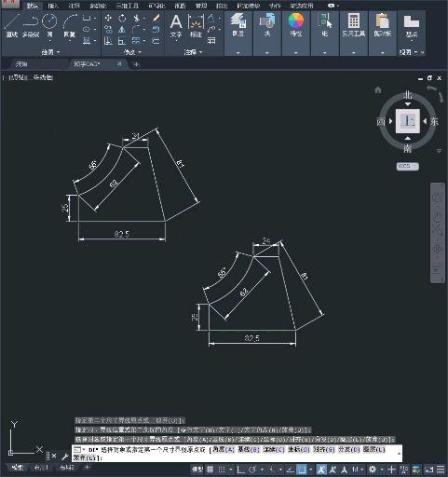Toggle Ortho mode in the status bar
The height and width of the screenshot is (477, 448).
pos(240,470)
